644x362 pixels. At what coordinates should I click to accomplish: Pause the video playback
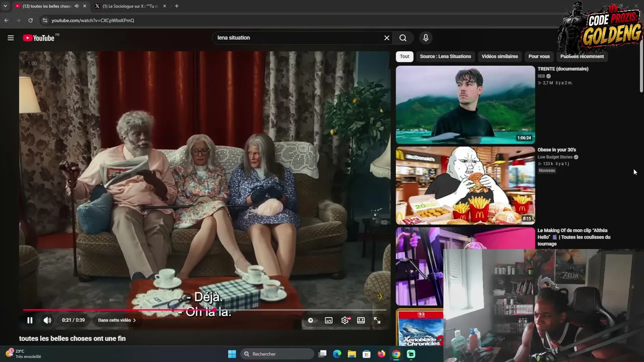(x=30, y=320)
